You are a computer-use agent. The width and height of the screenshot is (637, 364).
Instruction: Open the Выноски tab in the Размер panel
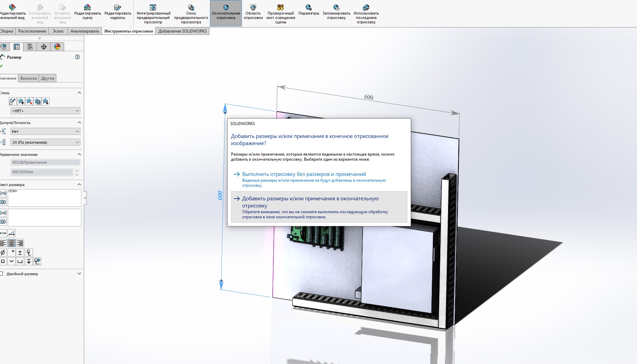pyautogui.click(x=28, y=78)
